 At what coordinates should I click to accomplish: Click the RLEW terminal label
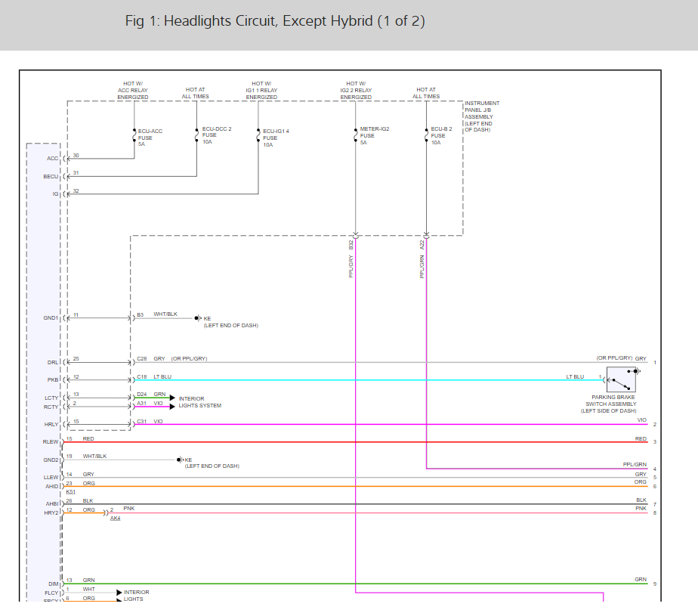[51, 442]
